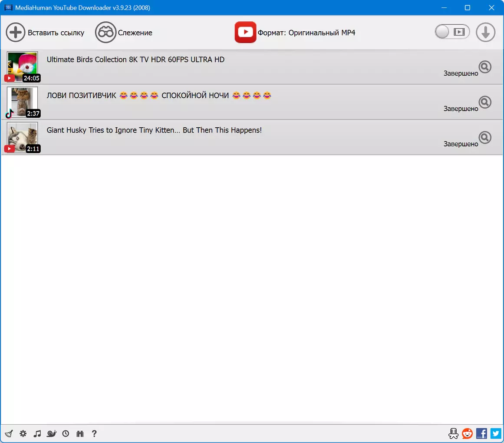The height and width of the screenshot is (443, 504).
Task: Click the 2:37 duration badge
Action: pos(33,113)
